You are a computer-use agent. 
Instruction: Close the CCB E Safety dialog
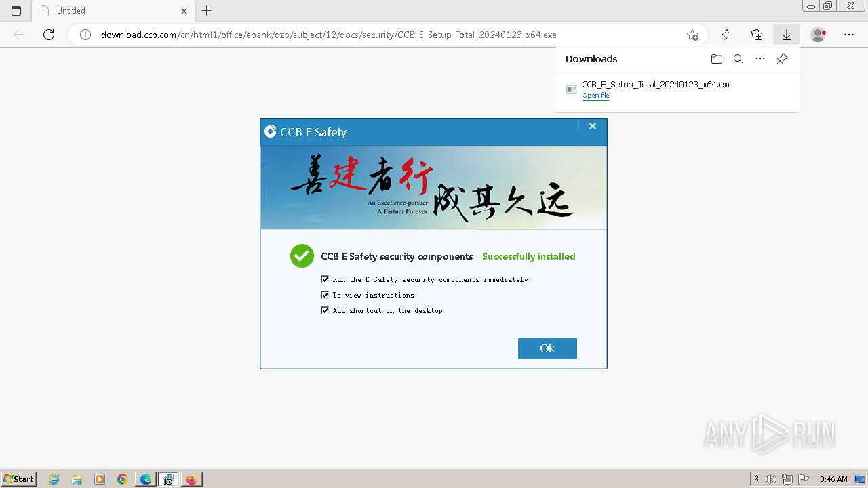593,126
